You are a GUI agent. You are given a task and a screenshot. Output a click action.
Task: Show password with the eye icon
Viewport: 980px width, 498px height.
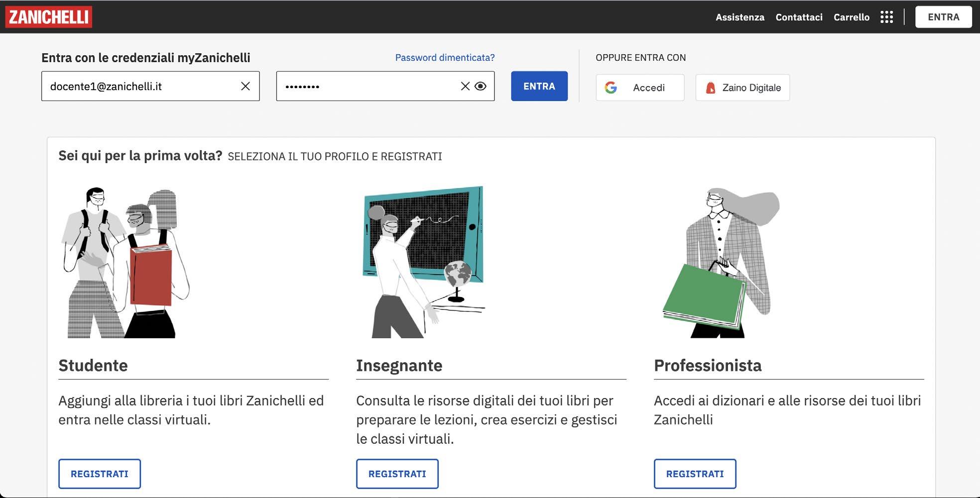click(481, 86)
